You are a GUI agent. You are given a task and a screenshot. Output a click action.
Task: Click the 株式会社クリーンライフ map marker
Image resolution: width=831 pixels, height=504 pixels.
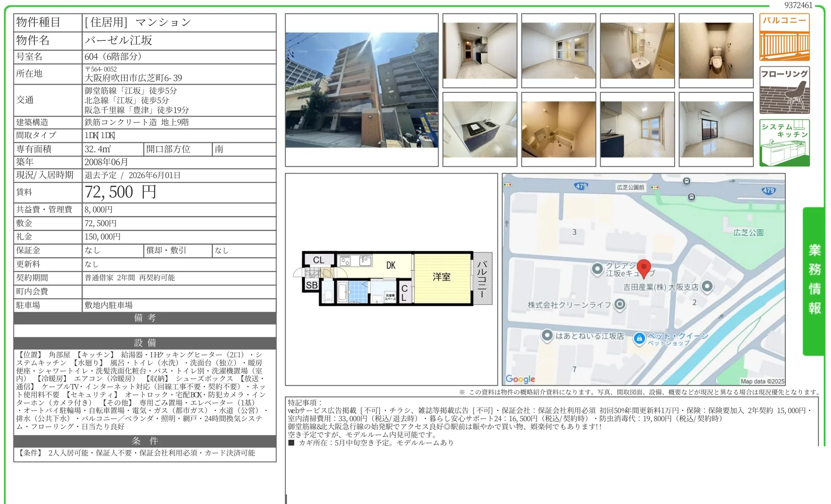(620, 304)
